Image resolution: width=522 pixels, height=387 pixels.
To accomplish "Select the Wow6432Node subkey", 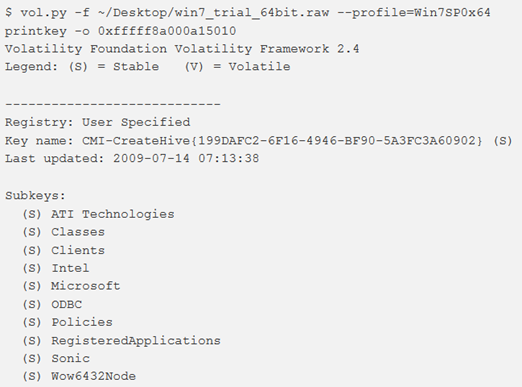I will (x=93, y=376).
